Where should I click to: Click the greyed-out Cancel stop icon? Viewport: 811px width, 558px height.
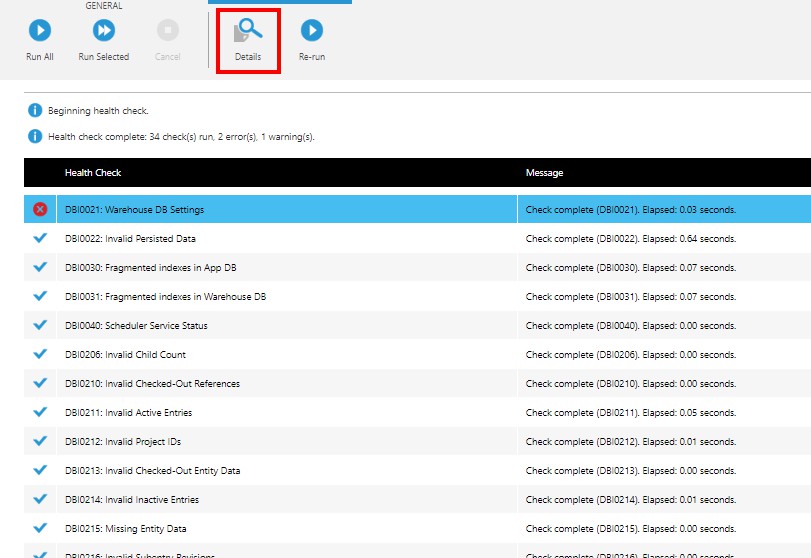(168, 31)
